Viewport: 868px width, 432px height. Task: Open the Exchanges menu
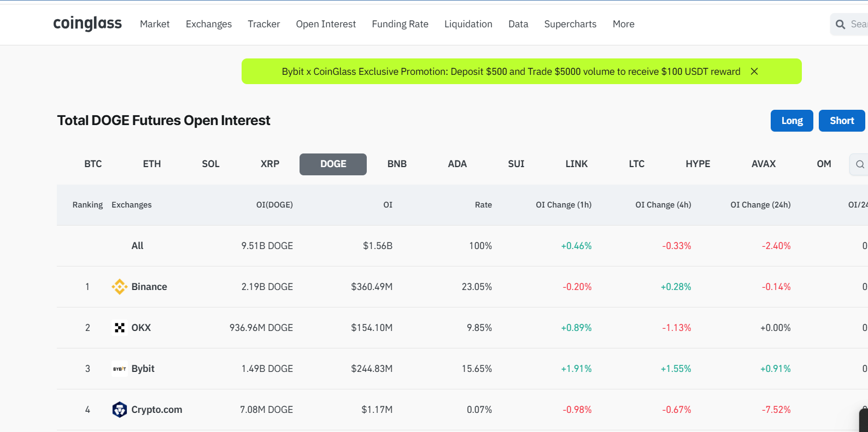pyautogui.click(x=209, y=24)
